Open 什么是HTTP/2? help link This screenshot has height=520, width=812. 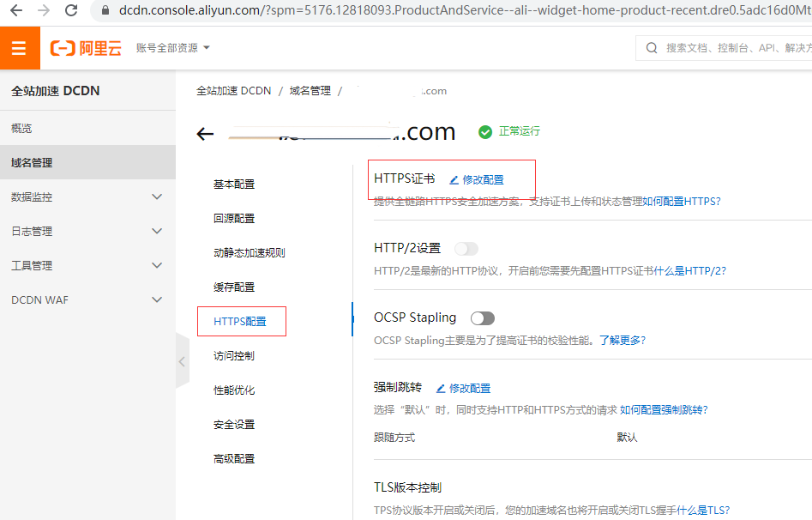tap(689, 270)
